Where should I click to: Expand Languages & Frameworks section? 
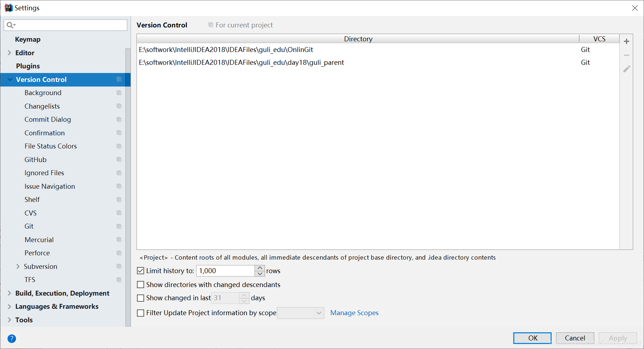(x=9, y=306)
